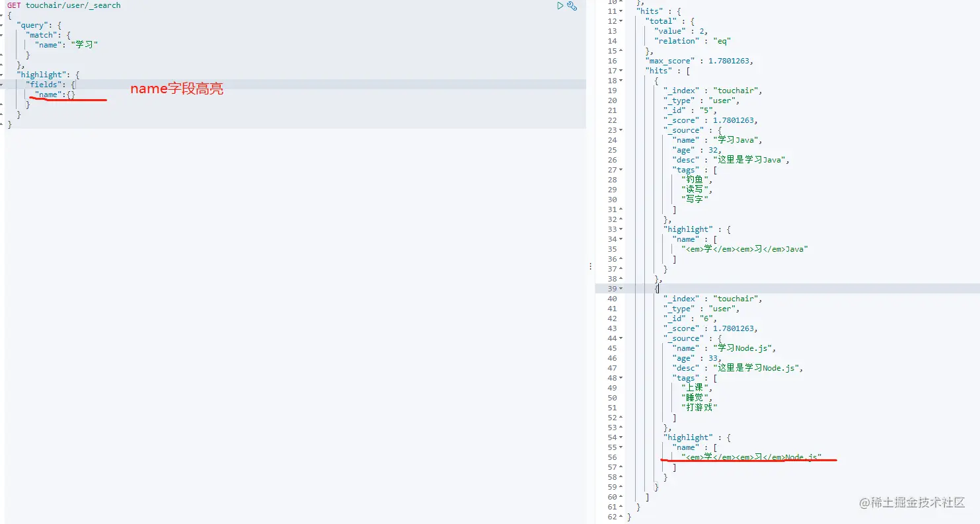Fold the first hit object at line 18
980x524 pixels.
point(622,81)
